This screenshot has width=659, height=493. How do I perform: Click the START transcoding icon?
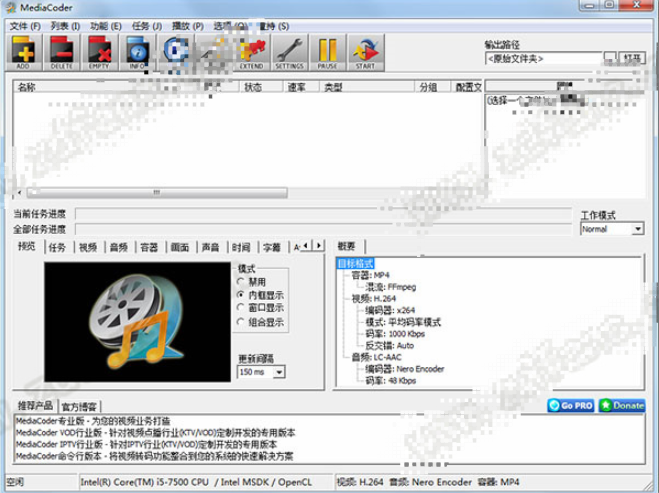[x=366, y=53]
